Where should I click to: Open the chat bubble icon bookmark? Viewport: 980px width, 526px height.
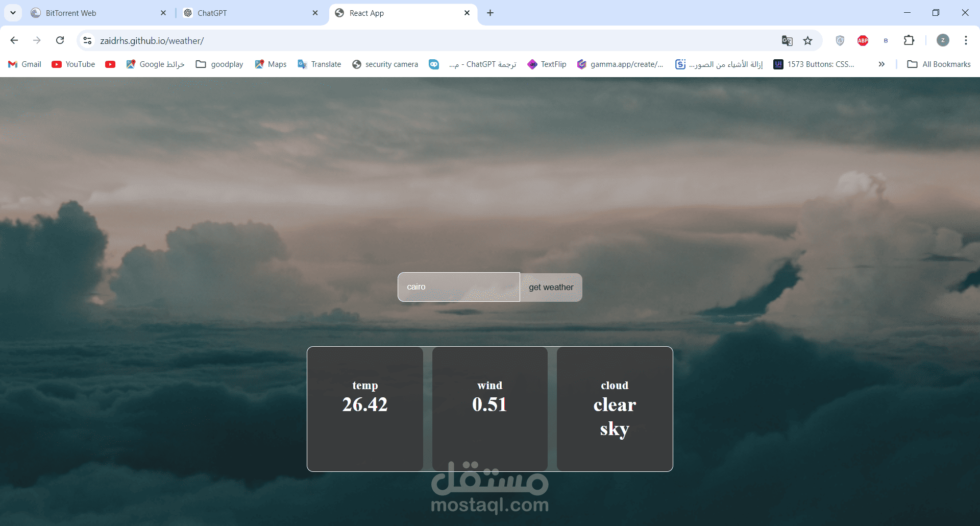pyautogui.click(x=434, y=64)
